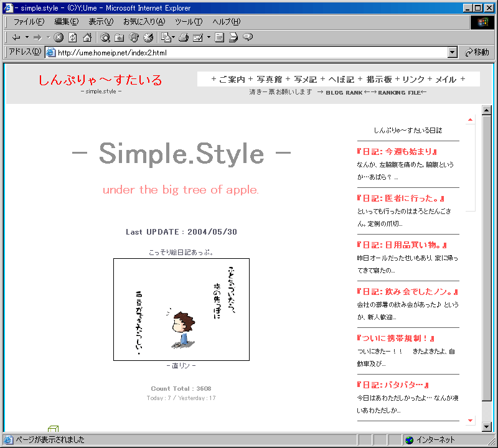Image resolution: width=498 pixels, height=448 pixels.
Task: Open the 編集(E) menu
Action: pyautogui.click(x=67, y=22)
